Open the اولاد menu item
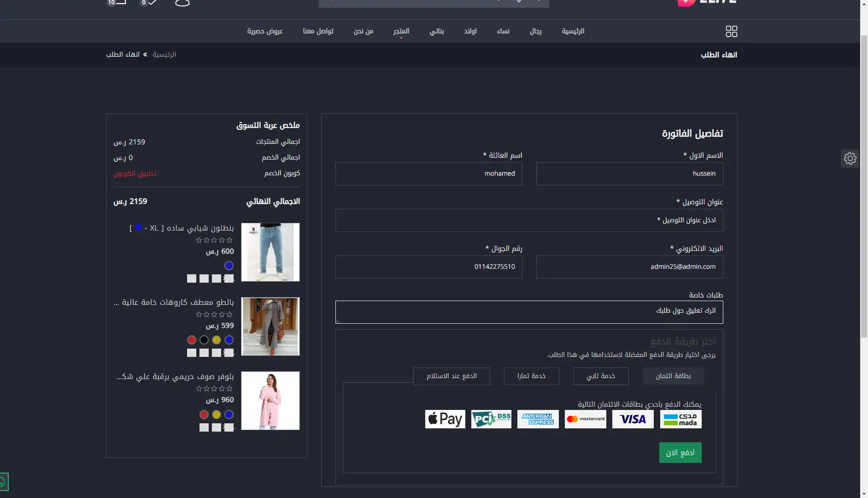Screen dimensions: 868x498 470,31
